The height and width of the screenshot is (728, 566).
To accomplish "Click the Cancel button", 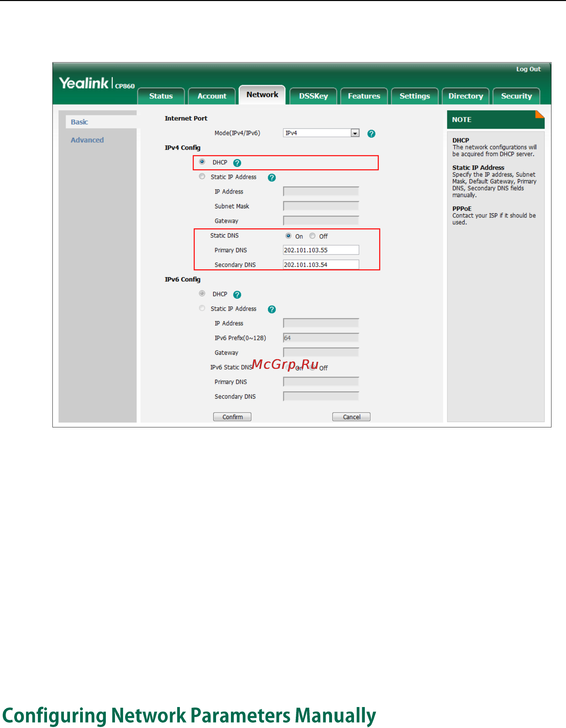I will coord(351,417).
